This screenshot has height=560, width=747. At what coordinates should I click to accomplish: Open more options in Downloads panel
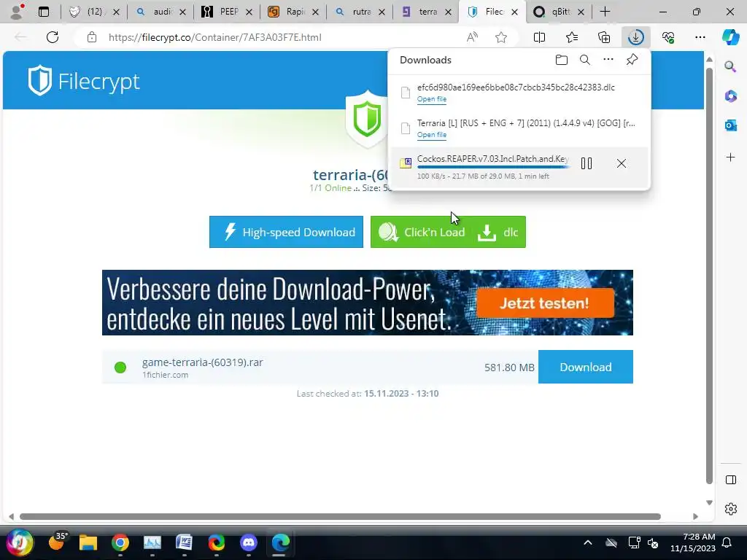pyautogui.click(x=608, y=60)
